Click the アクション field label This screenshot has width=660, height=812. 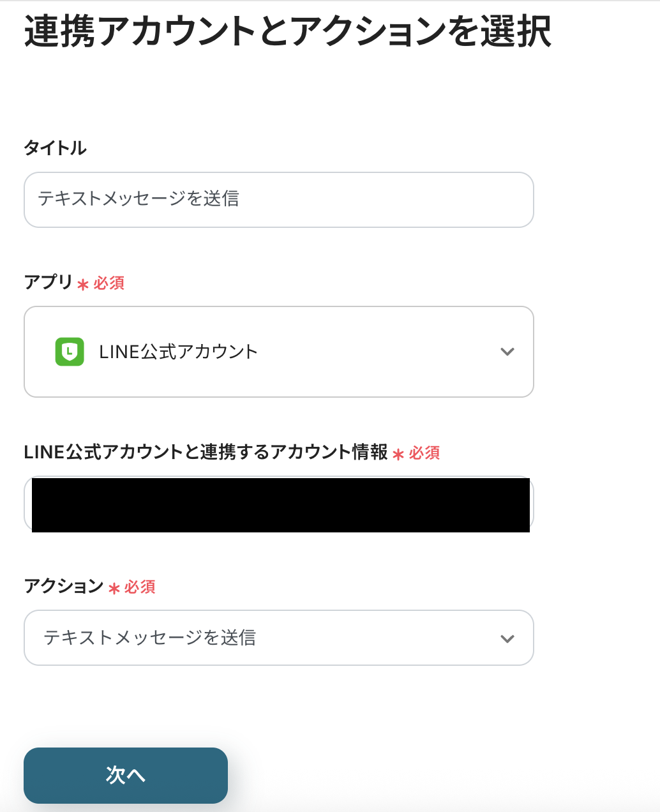[63, 586]
